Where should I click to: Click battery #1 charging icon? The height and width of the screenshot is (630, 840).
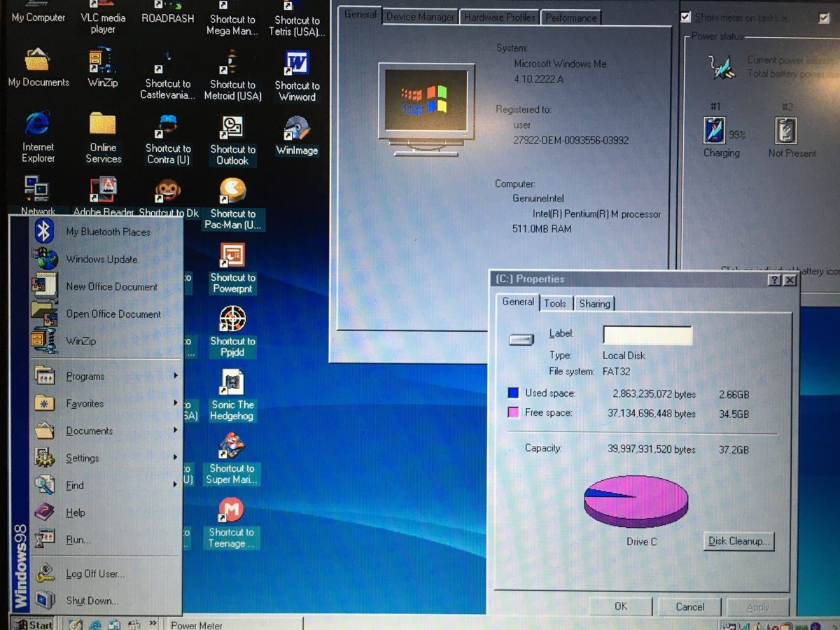click(715, 129)
